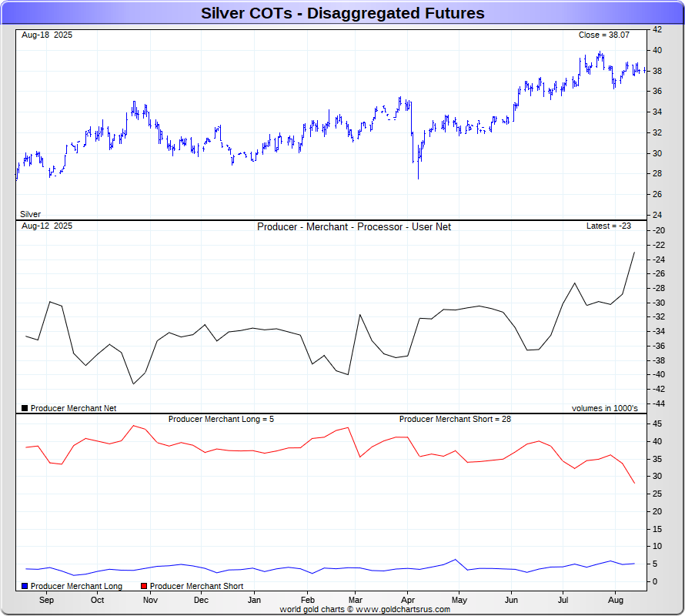Click the 'May' month label on x-axis
This screenshot has height=616, width=685.
point(459,600)
